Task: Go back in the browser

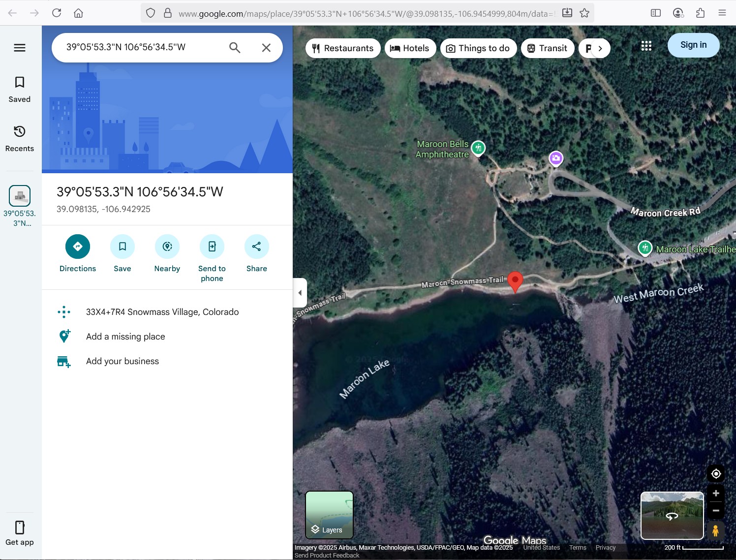Action: (12, 13)
